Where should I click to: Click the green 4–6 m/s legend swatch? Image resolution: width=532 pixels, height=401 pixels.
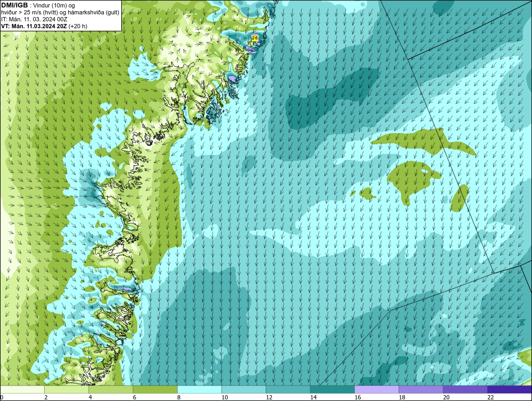pos(111,389)
